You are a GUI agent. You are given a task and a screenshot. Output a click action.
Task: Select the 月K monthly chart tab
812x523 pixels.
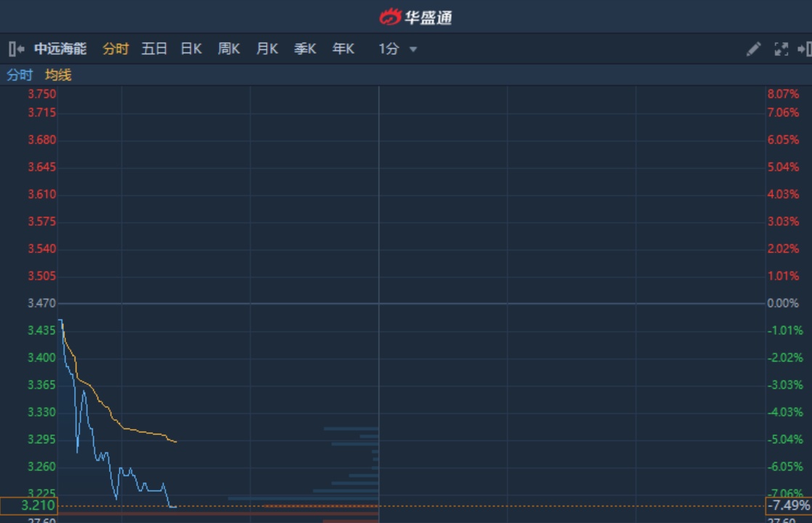pos(267,49)
